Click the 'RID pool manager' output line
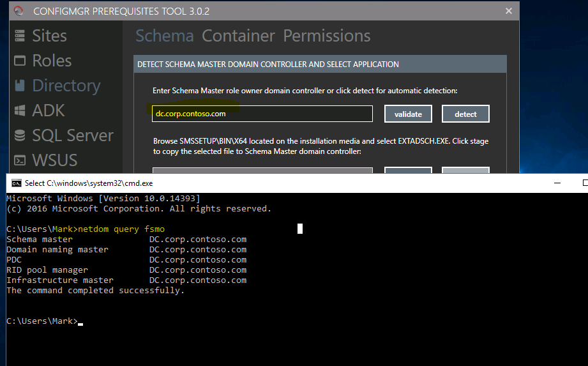The image size is (588, 366). click(126, 270)
